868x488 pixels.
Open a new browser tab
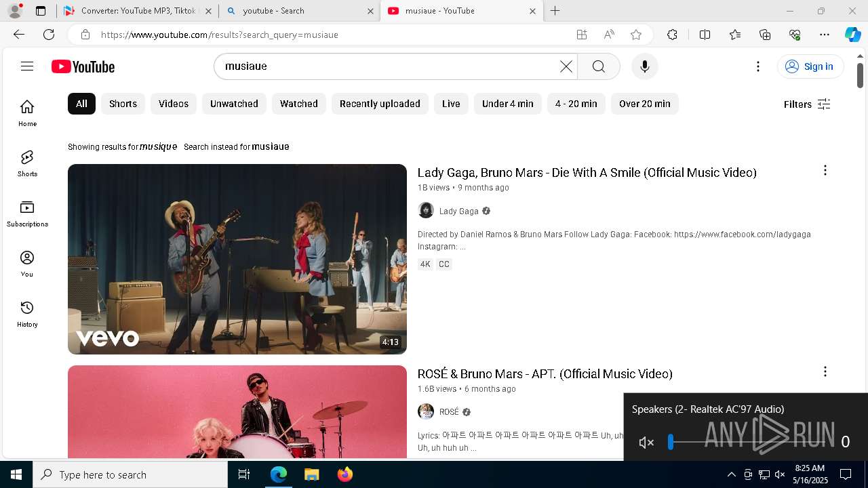pyautogui.click(x=555, y=11)
